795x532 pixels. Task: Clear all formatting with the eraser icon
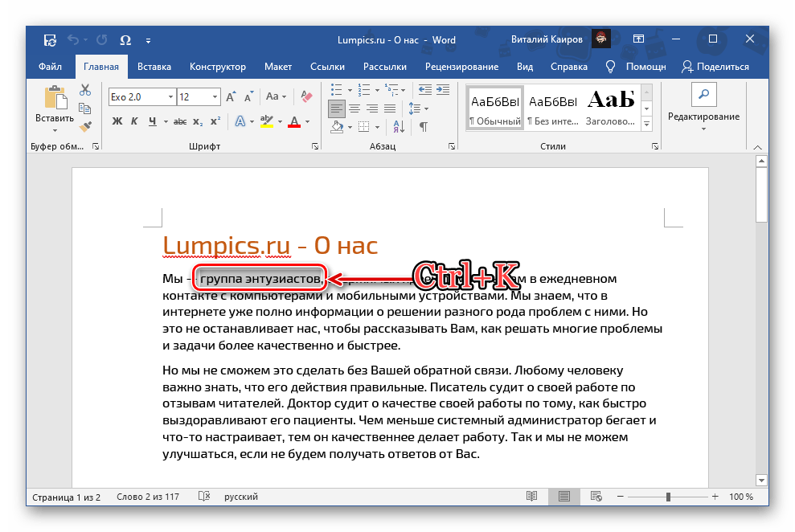point(306,96)
